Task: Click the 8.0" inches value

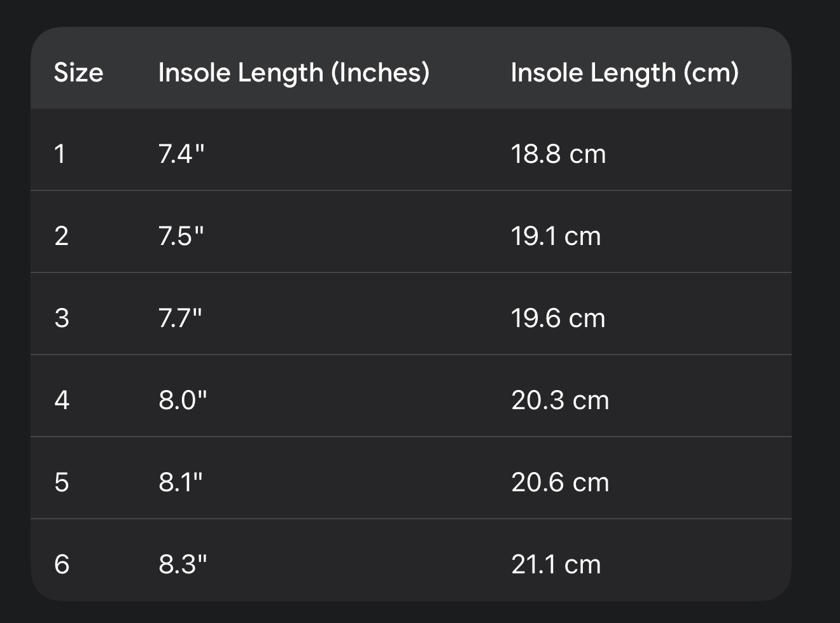Action: pos(183,400)
